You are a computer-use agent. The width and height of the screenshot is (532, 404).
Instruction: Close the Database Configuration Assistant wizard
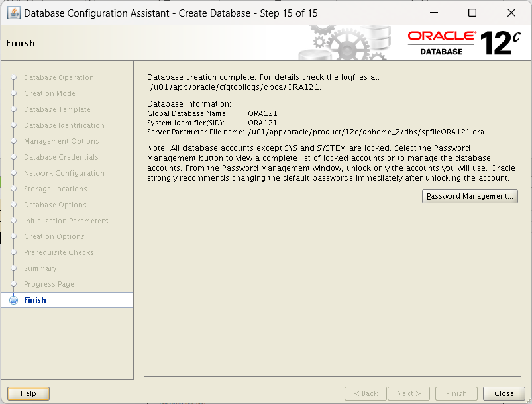pos(504,393)
